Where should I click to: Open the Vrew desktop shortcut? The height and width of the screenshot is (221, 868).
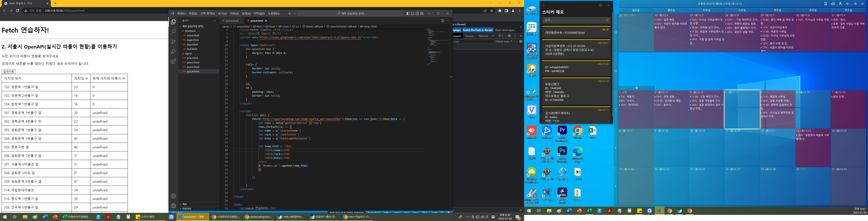tap(531, 112)
